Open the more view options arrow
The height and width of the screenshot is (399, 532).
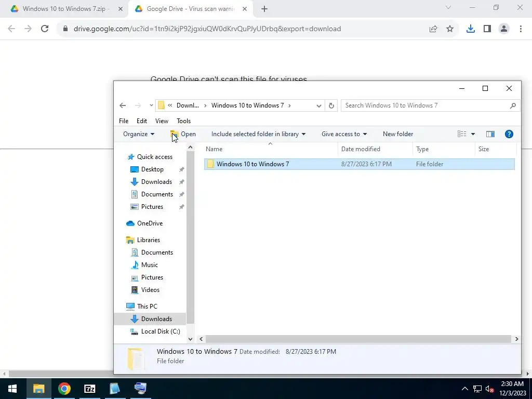click(x=473, y=134)
